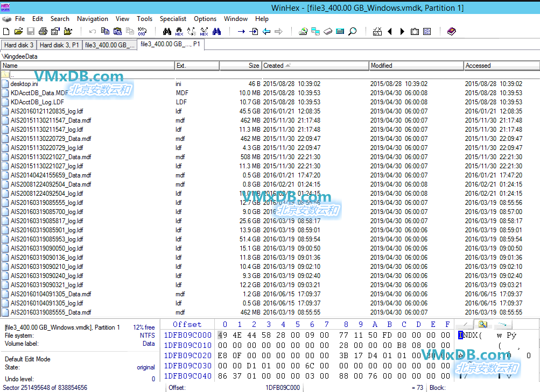Sort by the Modified column header
This screenshot has height=392, width=540.
coord(416,66)
